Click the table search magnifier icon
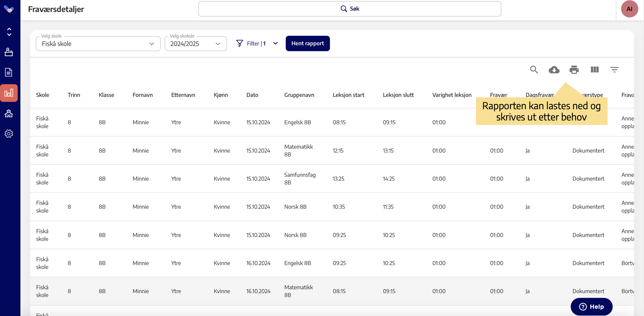The height and width of the screenshot is (316, 644). point(534,70)
